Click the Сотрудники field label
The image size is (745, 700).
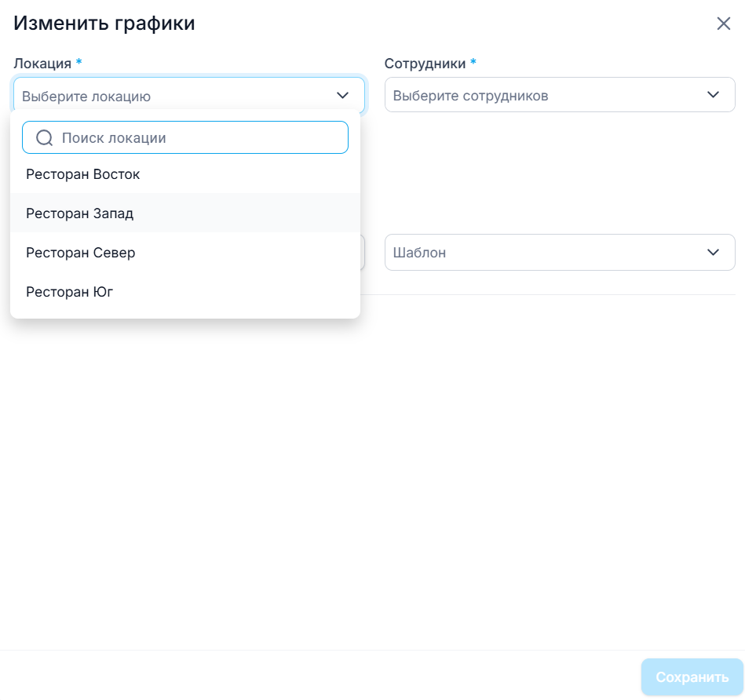point(425,64)
